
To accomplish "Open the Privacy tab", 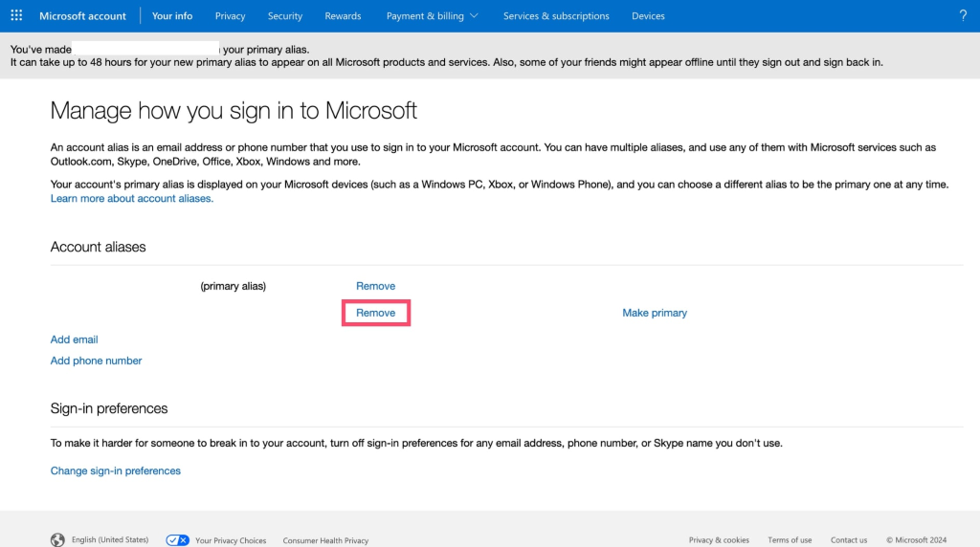I will point(230,15).
